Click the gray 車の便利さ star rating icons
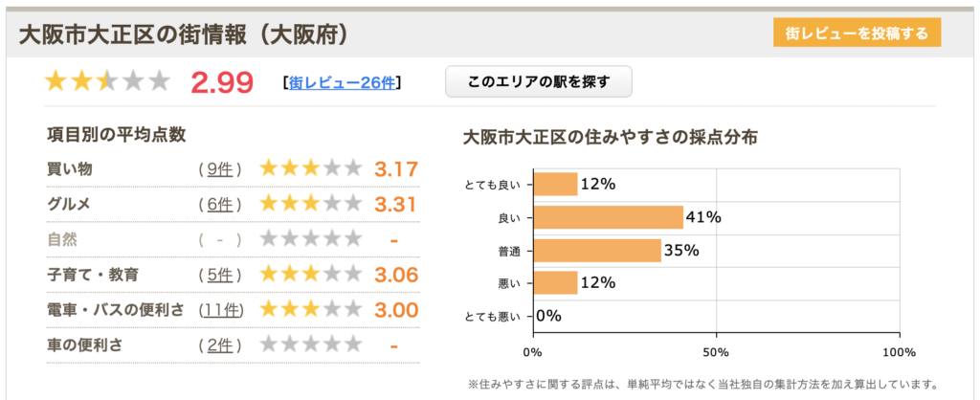The image size is (980, 400). [x=311, y=344]
